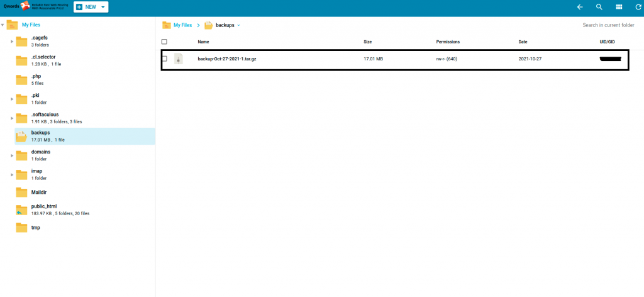The height and width of the screenshot is (297, 644).
Task: Expand the domains folder arrow
Action: pos(12,155)
